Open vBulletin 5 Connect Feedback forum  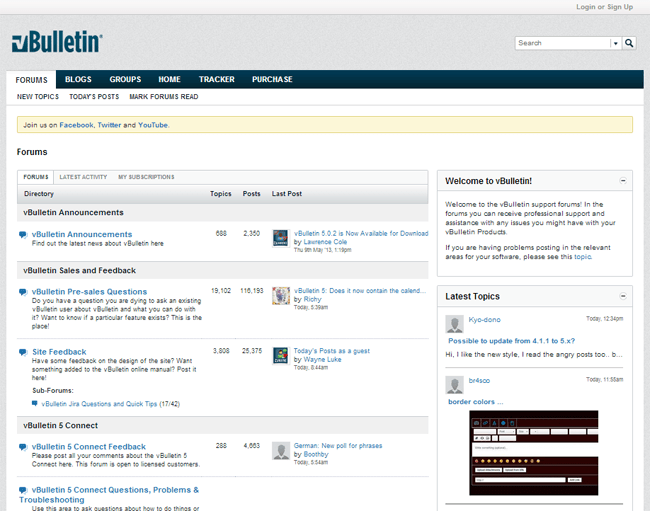[89, 447]
